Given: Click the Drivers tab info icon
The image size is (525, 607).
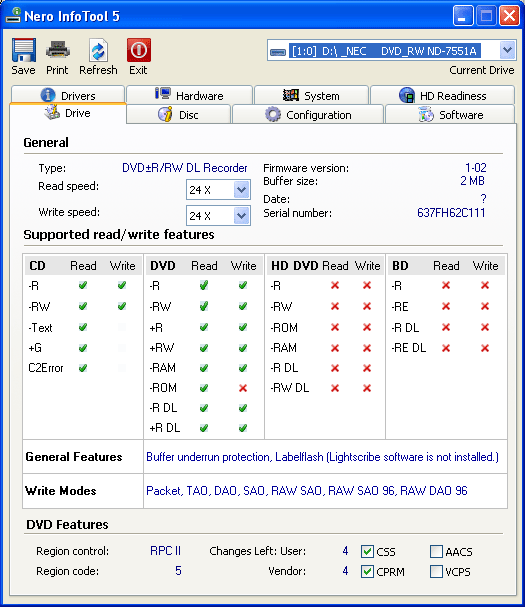Looking at the screenshot, I should point(48,95).
